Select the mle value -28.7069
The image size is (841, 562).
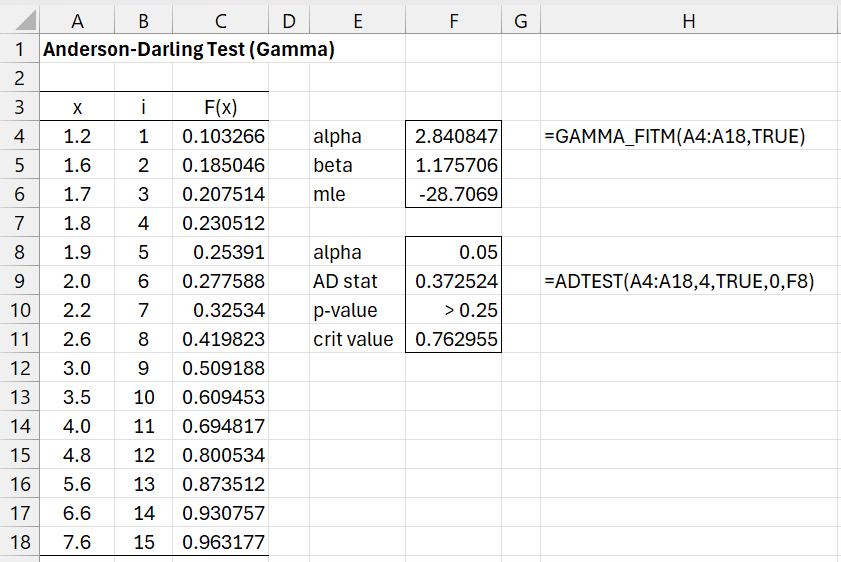pos(453,194)
